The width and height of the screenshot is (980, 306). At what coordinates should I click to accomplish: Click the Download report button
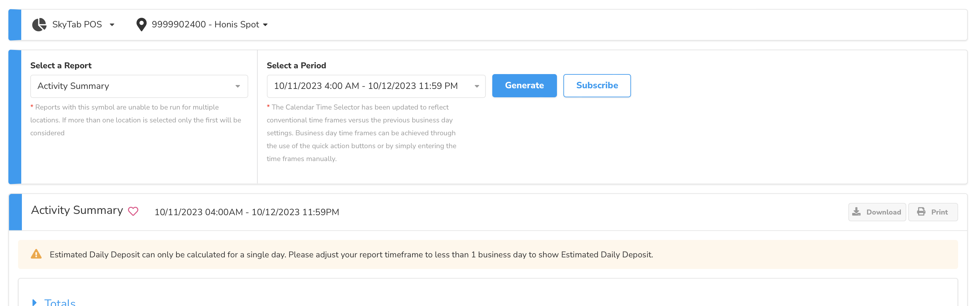pyautogui.click(x=877, y=212)
